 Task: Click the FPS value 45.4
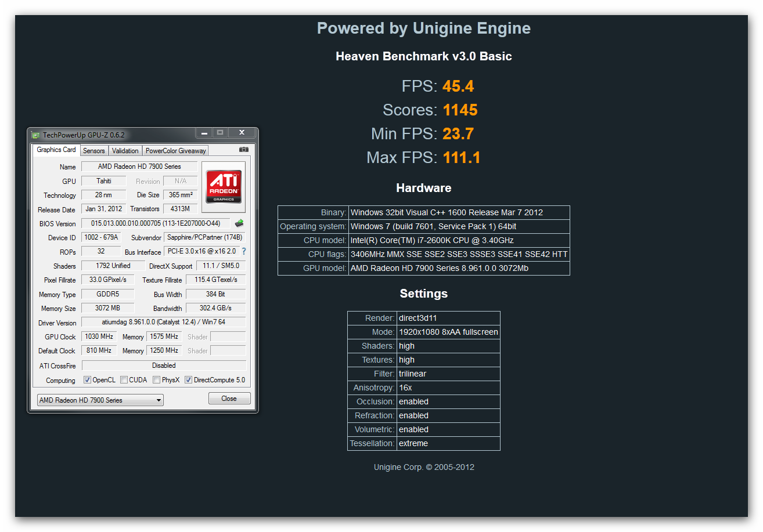(458, 86)
